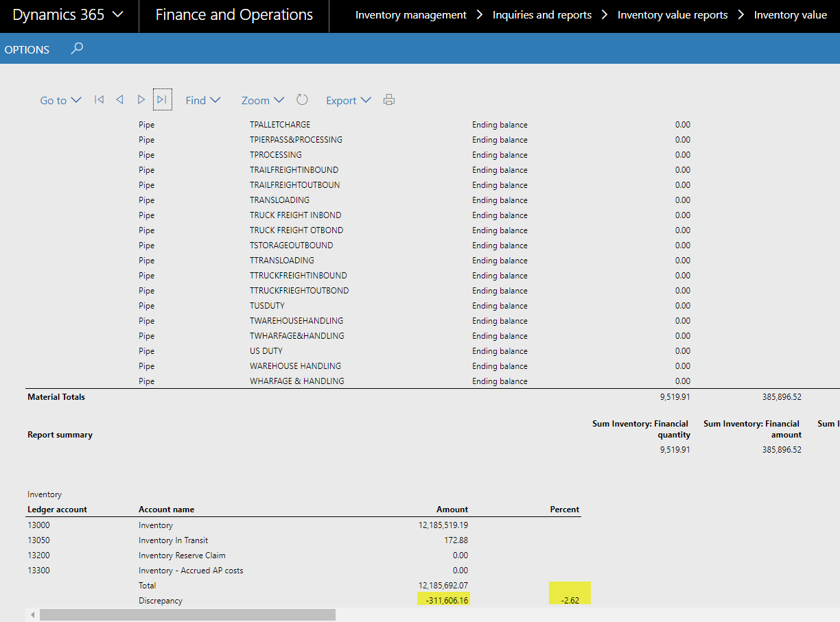Expand the Export dropdown menu
The image size is (840, 622).
click(348, 101)
